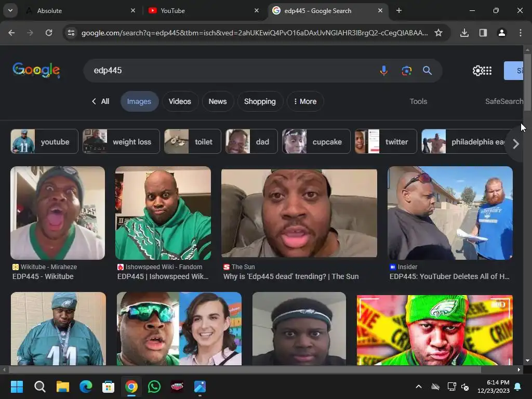
Task: Open File Explorer from the taskbar
Action: point(63,387)
